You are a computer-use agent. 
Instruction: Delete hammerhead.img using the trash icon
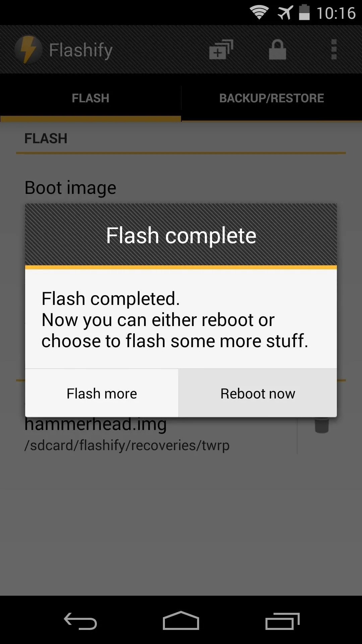tap(322, 425)
